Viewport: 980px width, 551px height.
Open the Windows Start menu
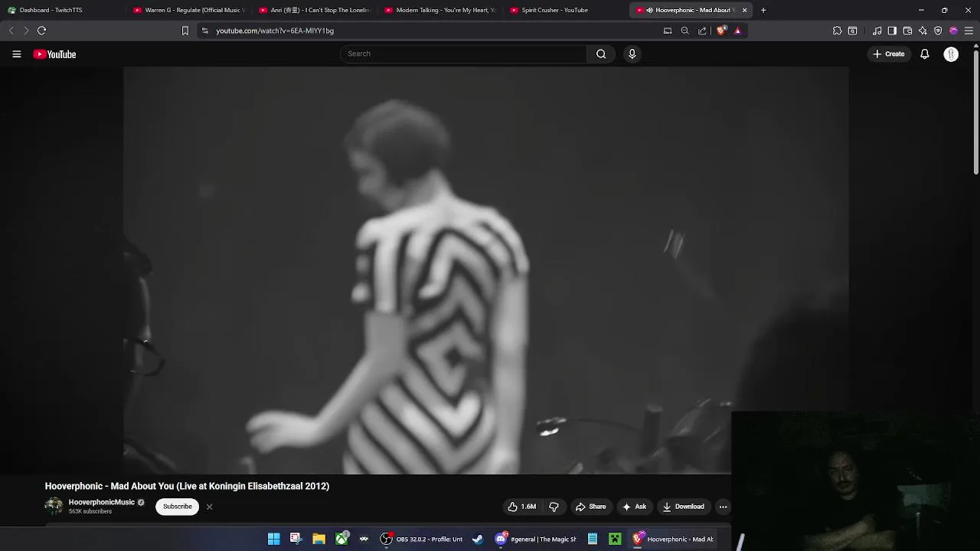tap(273, 539)
